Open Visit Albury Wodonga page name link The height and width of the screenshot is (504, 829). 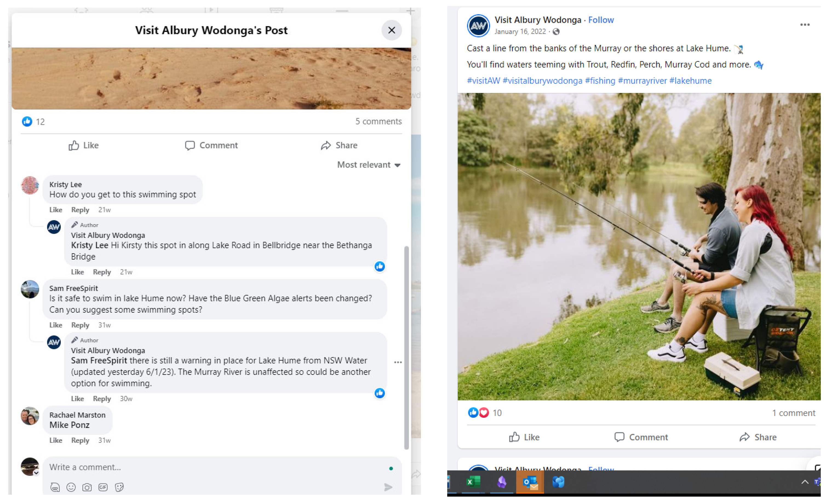click(538, 20)
